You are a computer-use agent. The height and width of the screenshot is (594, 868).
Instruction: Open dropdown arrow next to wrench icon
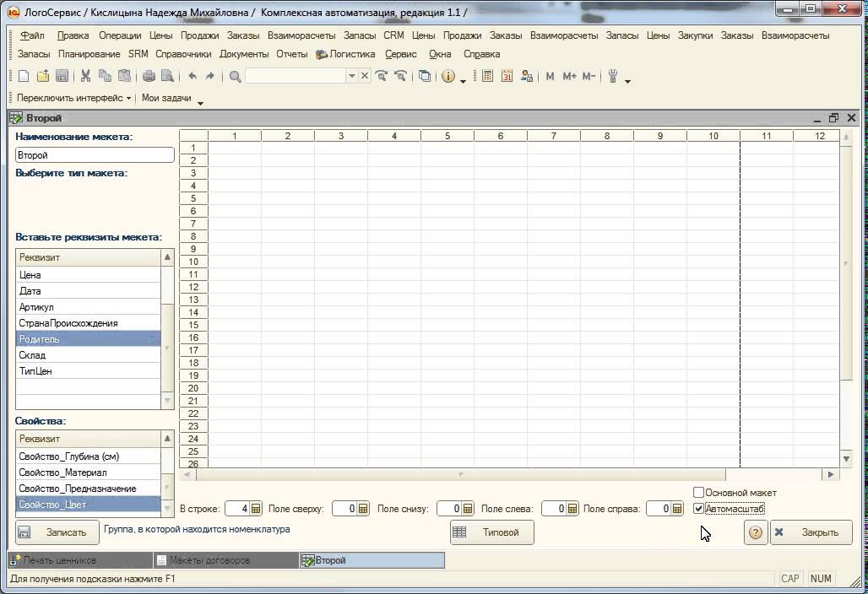tap(627, 81)
